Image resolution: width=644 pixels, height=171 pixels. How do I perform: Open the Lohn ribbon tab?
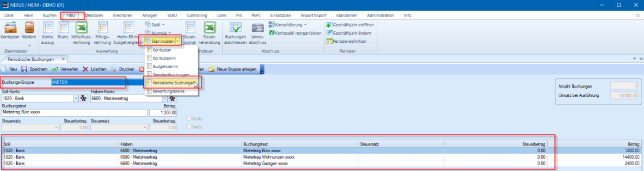click(222, 15)
